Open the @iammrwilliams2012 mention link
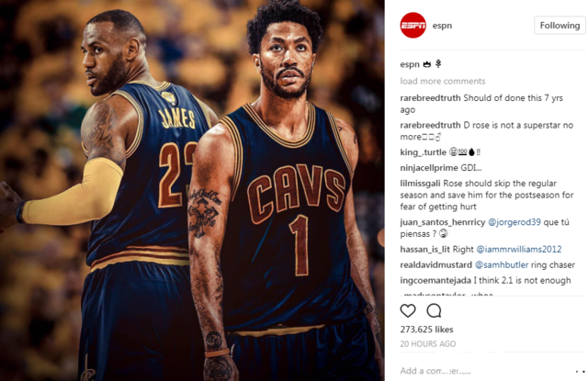The image size is (588, 381). coord(518,249)
